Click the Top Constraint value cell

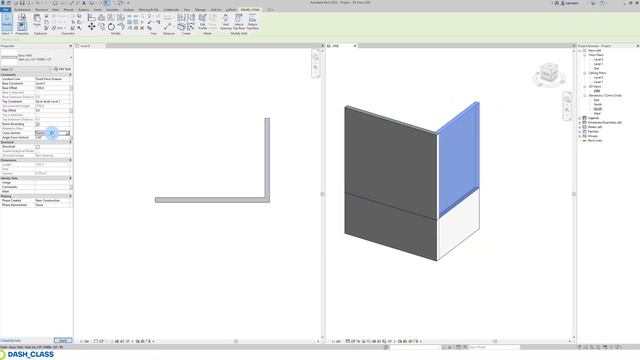click(52, 102)
